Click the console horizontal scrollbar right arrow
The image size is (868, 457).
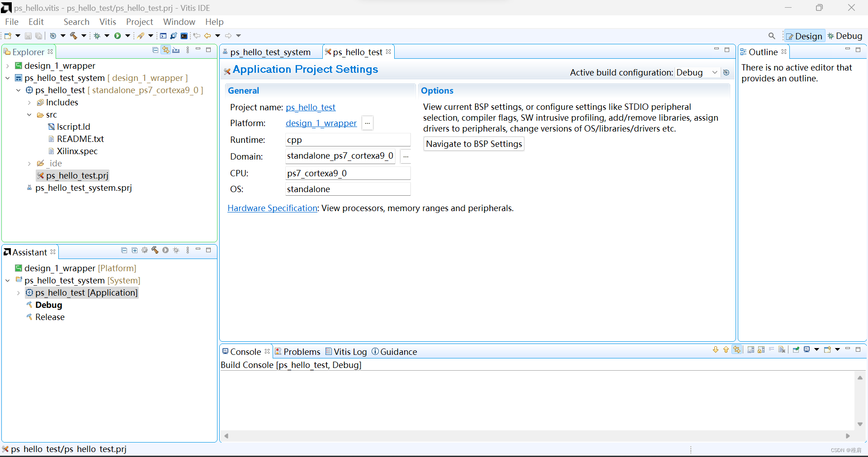click(x=848, y=436)
